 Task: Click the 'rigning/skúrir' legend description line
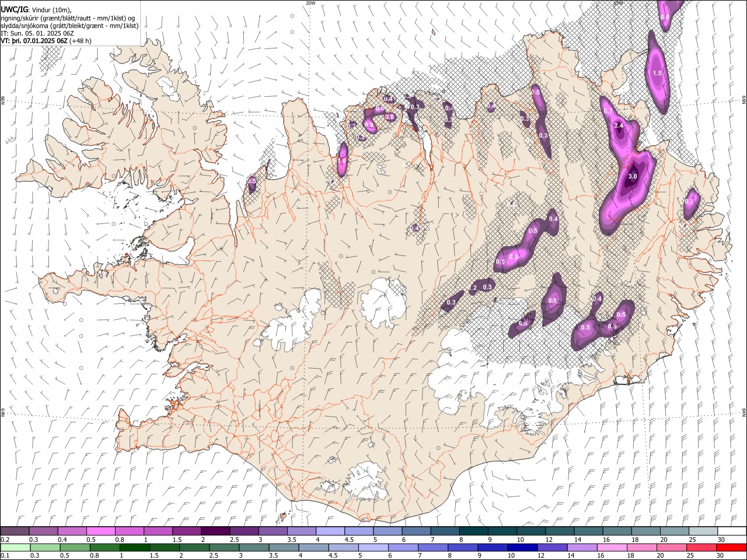[67, 18]
